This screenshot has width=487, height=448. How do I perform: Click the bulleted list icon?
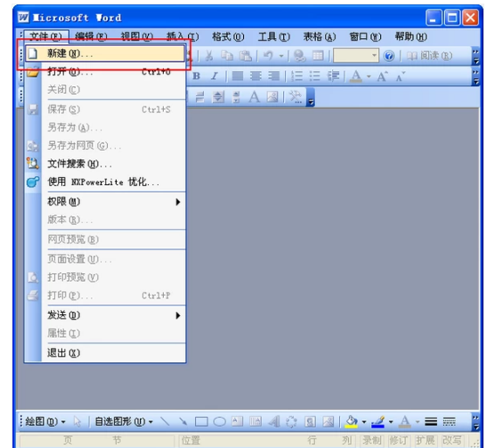point(315,76)
